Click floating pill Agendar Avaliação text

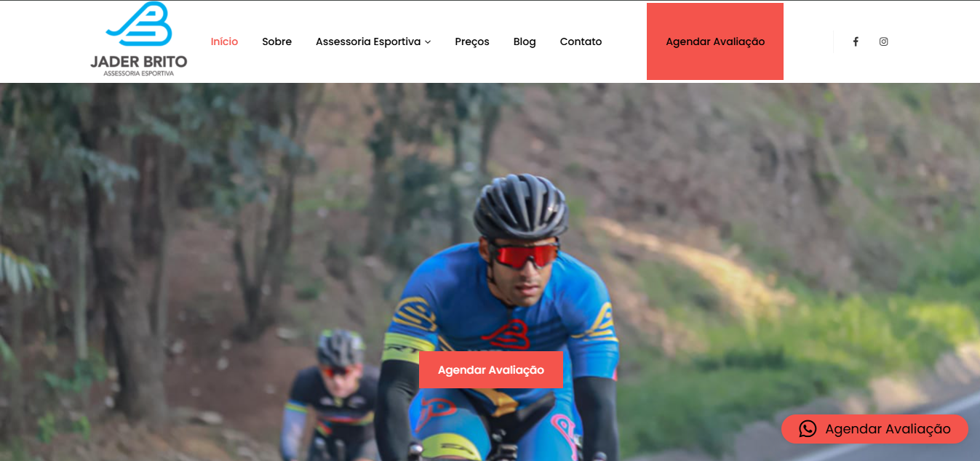click(888, 429)
